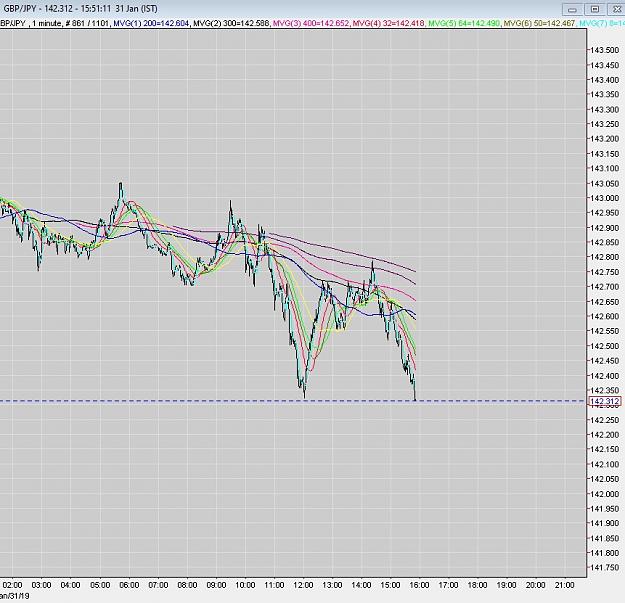The width and height of the screenshot is (625, 603).
Task: Click the 04:00 time axis label
Action: pyautogui.click(x=71, y=585)
